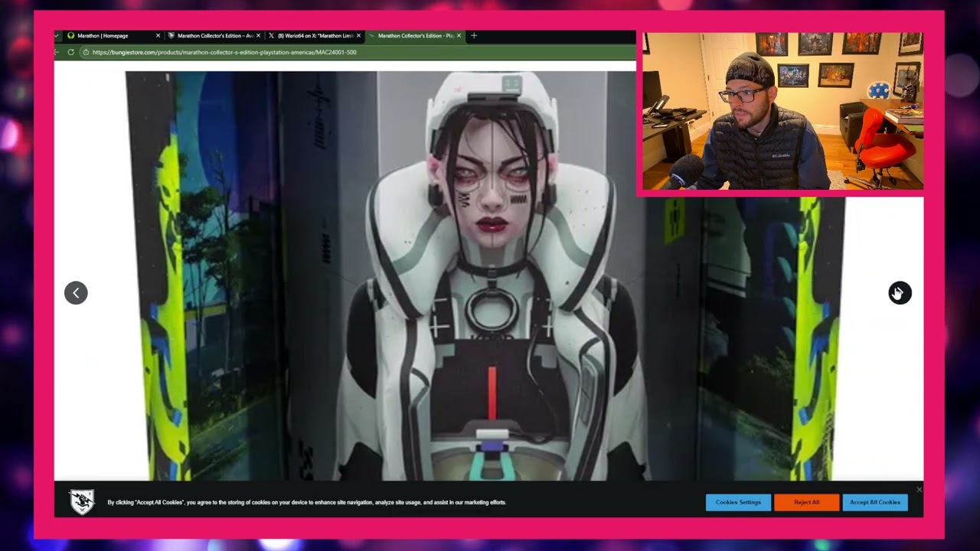980x551 pixels.
Task: Switch to the second Marathon Collector's Edition tab
Action: [214, 35]
